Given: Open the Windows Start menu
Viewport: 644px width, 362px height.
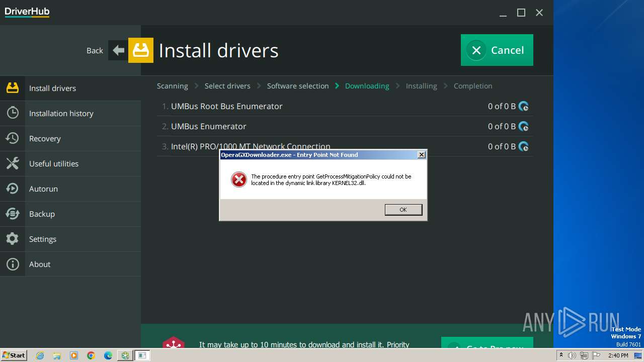Looking at the screenshot, I should coord(14,355).
